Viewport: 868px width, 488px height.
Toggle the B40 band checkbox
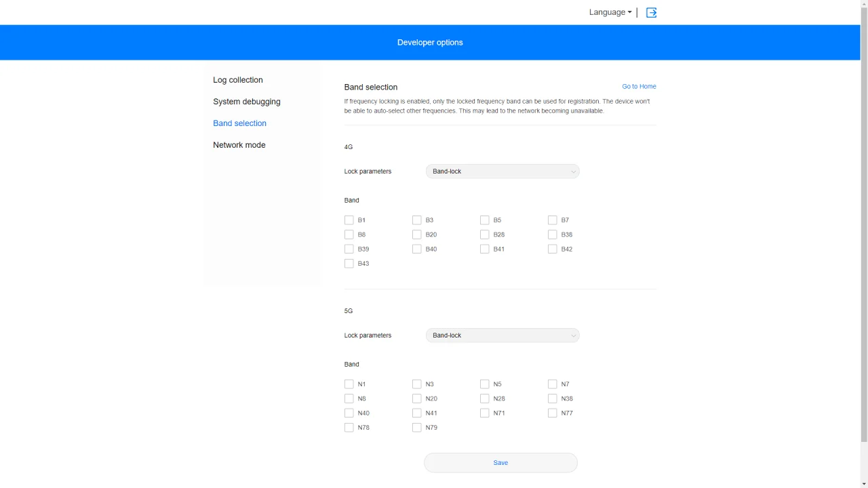[x=416, y=249]
